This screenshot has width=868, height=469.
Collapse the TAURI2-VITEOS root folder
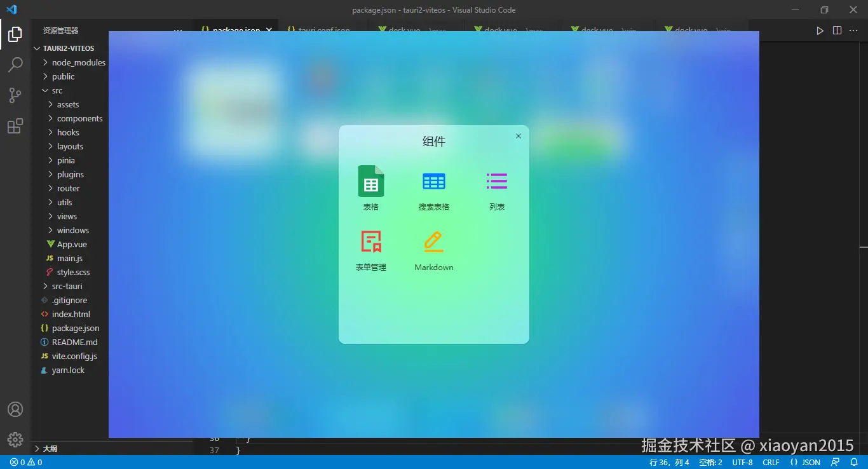point(69,48)
